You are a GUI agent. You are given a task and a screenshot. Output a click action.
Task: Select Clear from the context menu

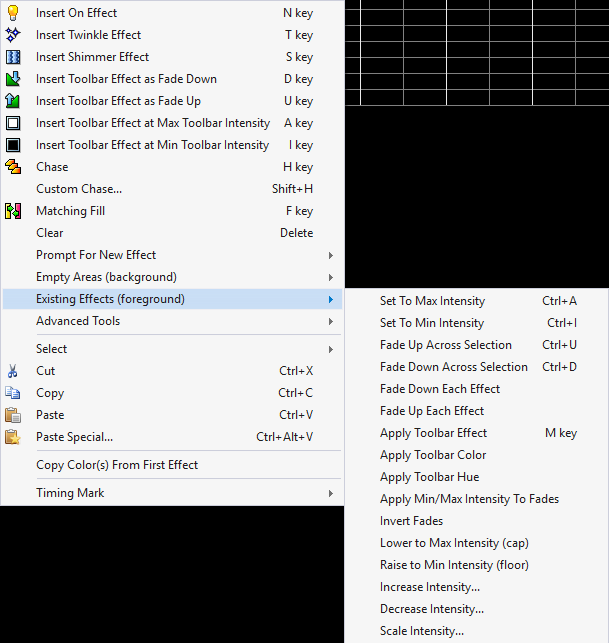click(x=172, y=233)
